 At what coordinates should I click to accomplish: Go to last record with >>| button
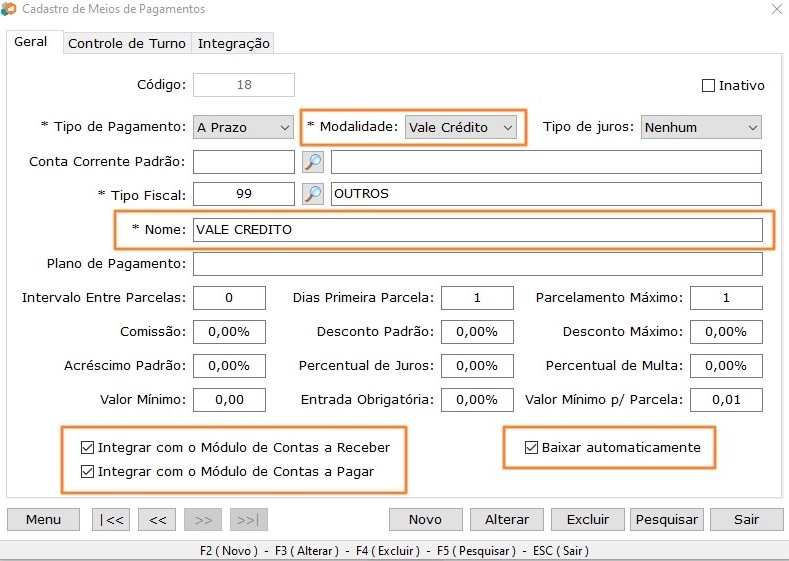tap(249, 519)
